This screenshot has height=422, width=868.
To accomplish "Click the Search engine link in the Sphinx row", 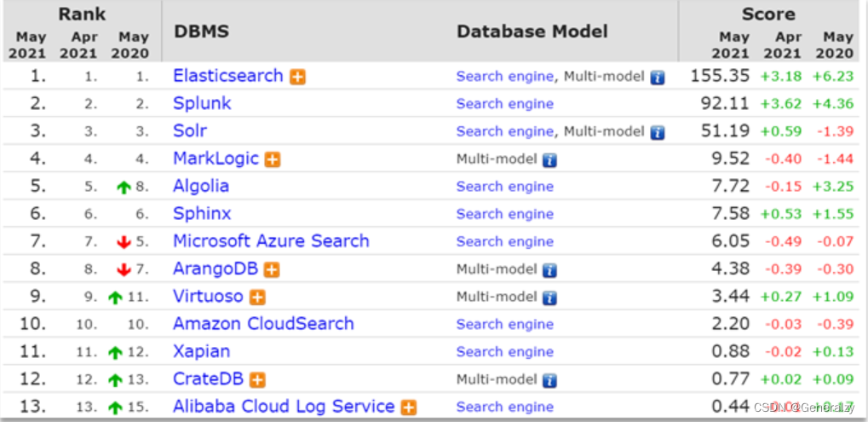I will point(505,214).
